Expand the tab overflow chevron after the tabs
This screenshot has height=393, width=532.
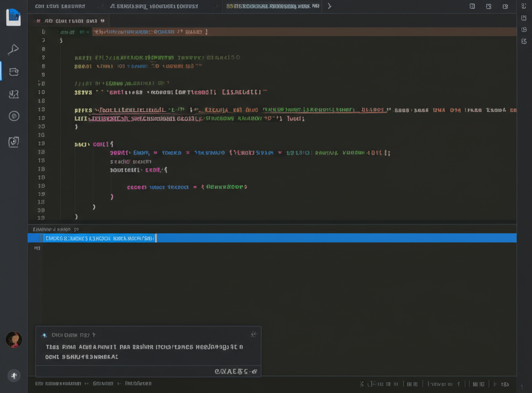329,6
